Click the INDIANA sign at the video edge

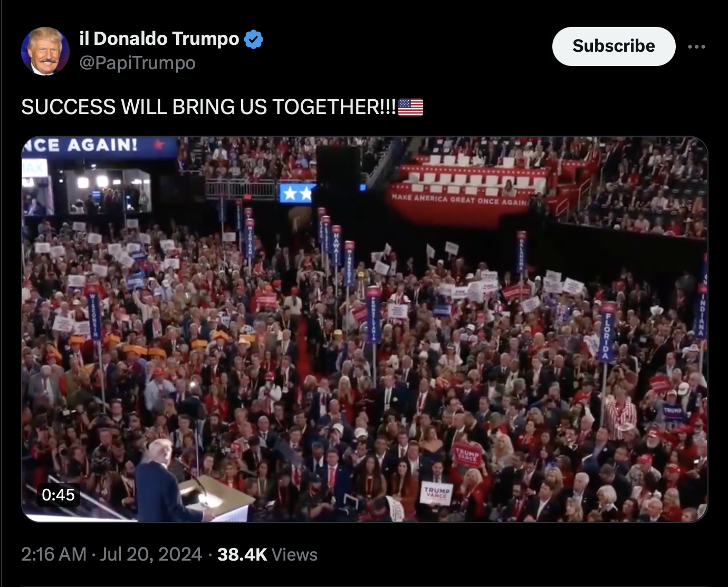(702, 313)
